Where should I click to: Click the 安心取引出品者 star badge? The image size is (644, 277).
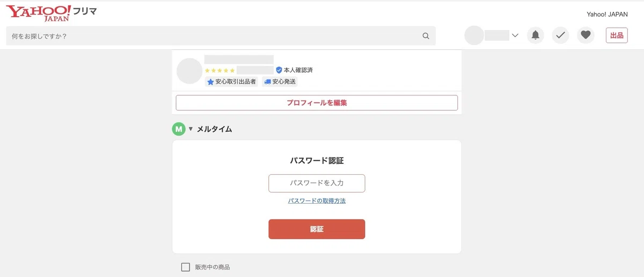tap(231, 82)
